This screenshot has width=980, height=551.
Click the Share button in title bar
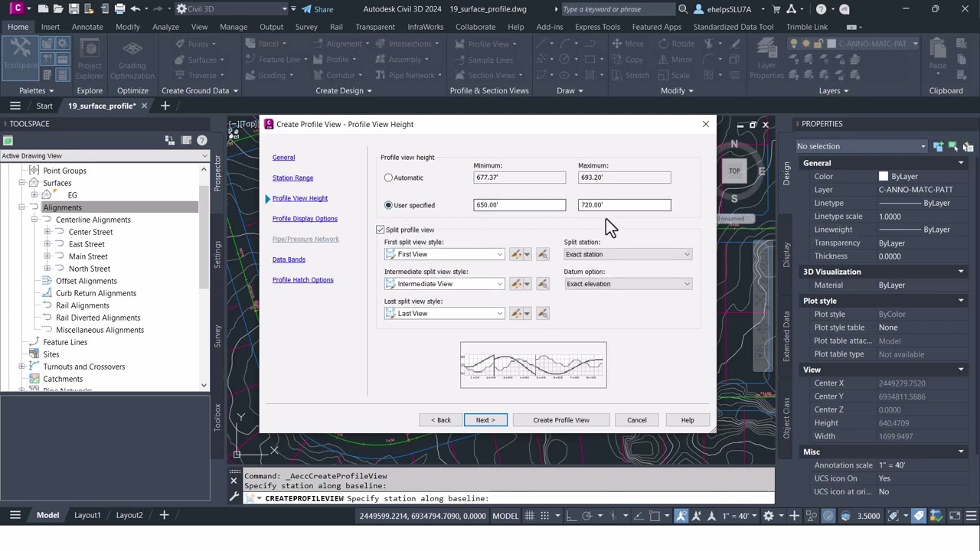pyautogui.click(x=317, y=9)
